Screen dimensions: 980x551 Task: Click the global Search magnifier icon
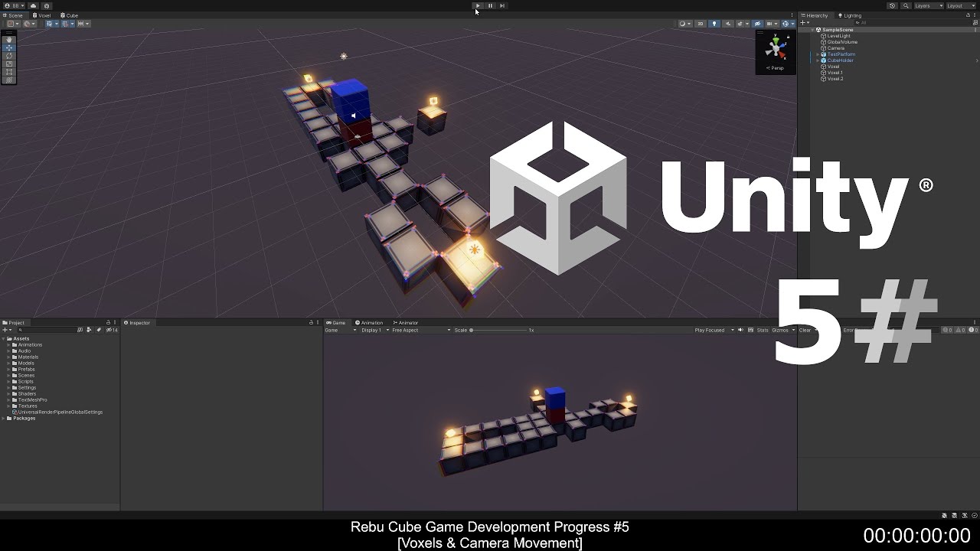click(905, 5)
